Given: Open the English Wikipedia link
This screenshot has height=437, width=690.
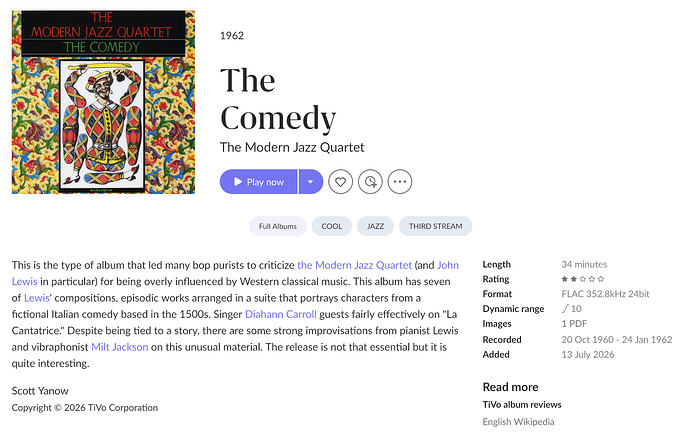Looking at the screenshot, I should point(518,422).
